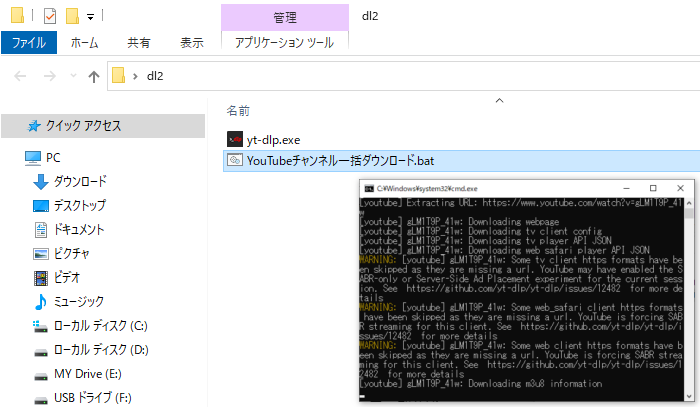Click the folder icon in the address bar
The image size is (700, 407).
coord(118,75)
